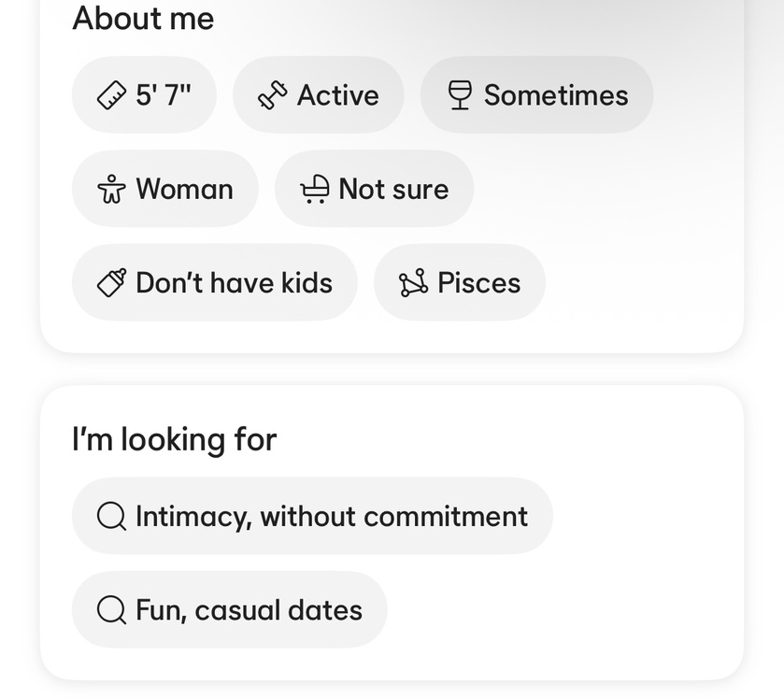
Task: Click the dumbbell icon beside Active
Action: 272,95
